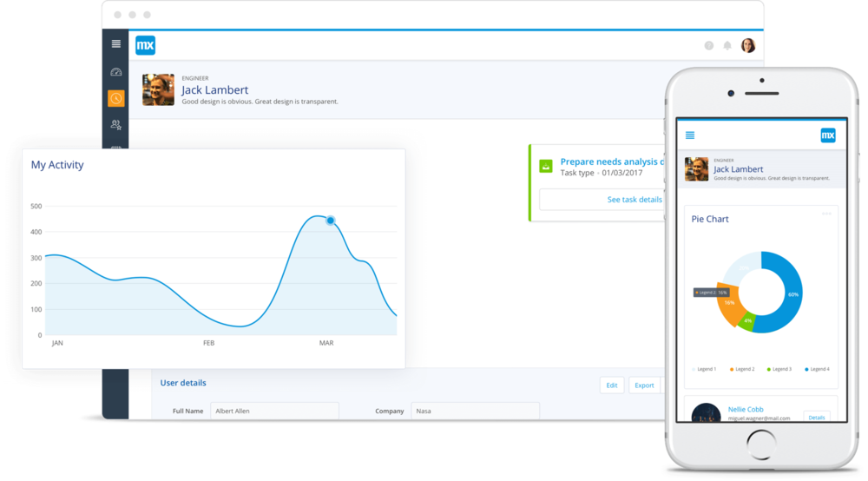Open the hamburger menu in desktop sidebar

pos(115,43)
